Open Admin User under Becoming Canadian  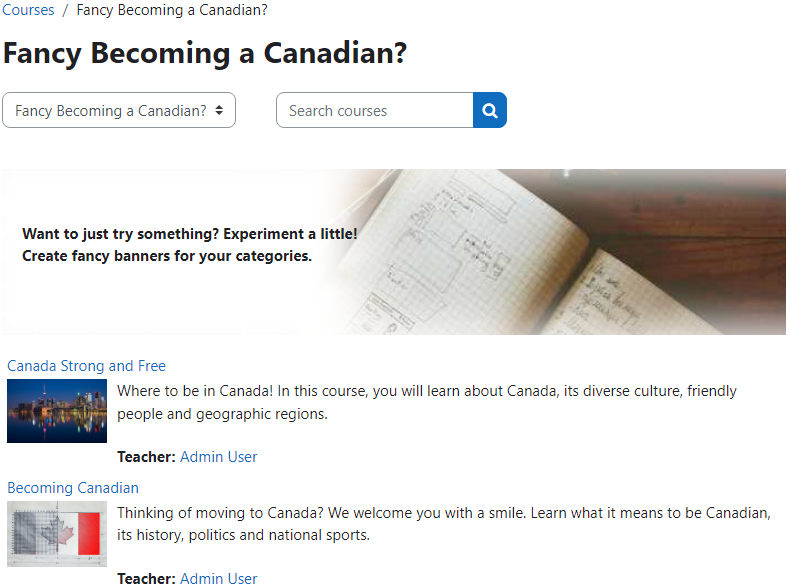tap(218, 578)
